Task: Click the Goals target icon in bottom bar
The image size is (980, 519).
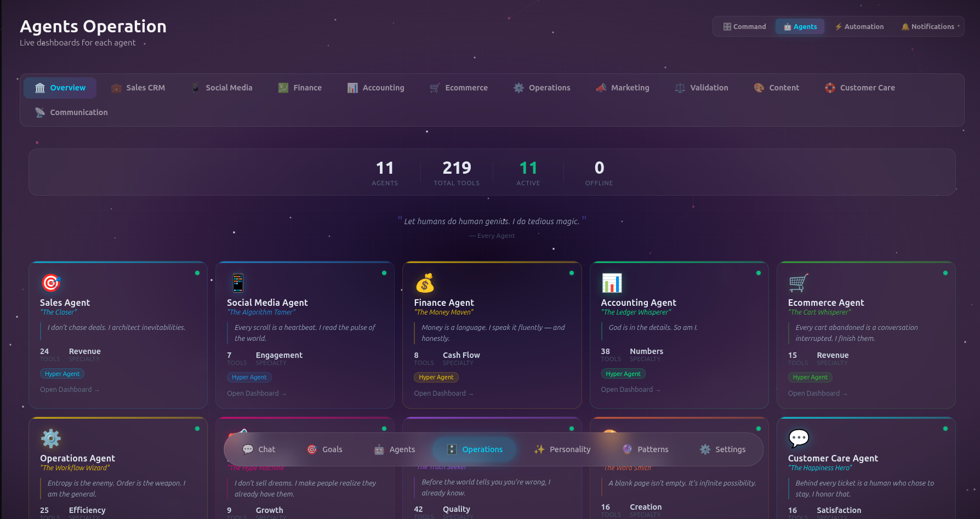Action: click(312, 449)
